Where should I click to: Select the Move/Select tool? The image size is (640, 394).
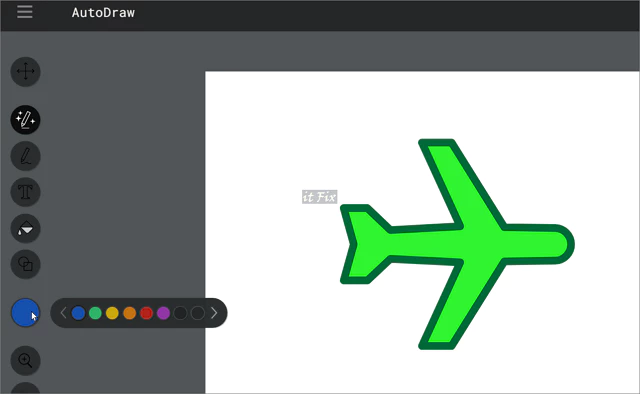click(25, 72)
